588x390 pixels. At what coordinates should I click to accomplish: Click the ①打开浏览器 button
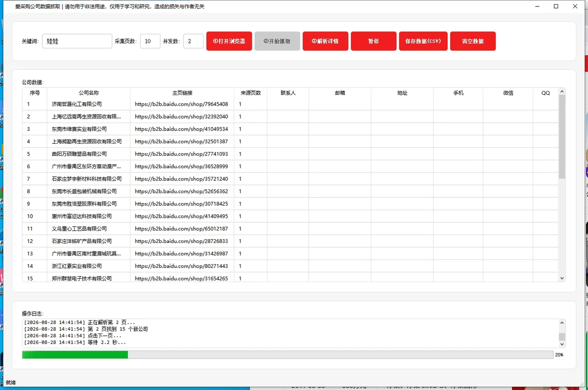pyautogui.click(x=229, y=41)
